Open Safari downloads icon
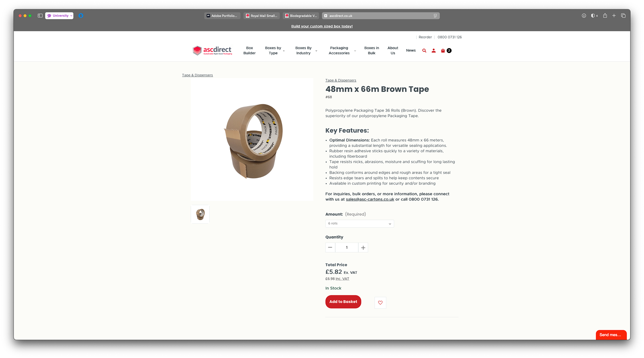Screen dimensions: 644x358 click(x=584, y=16)
